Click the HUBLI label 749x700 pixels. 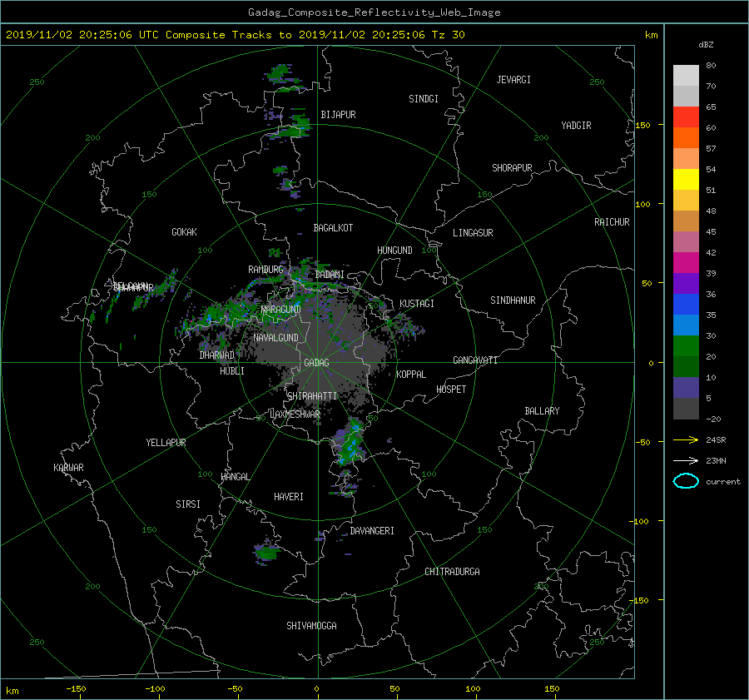click(x=232, y=371)
